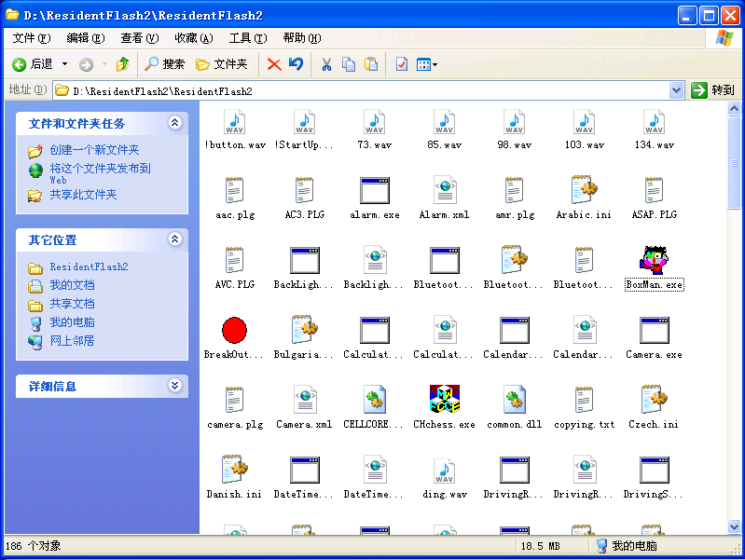Select the alarm.exe file icon
Screen dimensions: 745x560
(375, 191)
